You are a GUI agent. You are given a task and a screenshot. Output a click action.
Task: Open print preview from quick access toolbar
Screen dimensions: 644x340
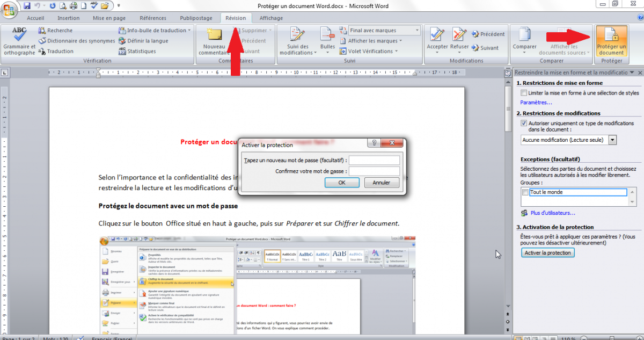(62, 6)
